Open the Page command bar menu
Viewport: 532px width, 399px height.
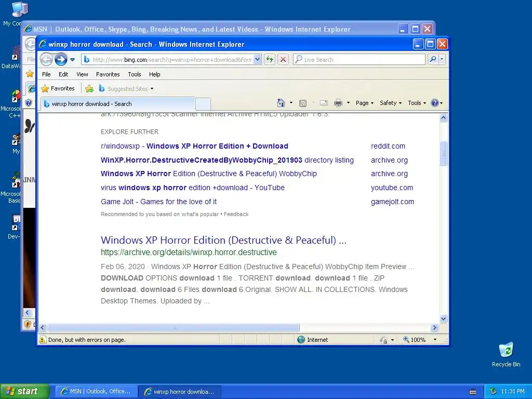pyautogui.click(x=365, y=103)
